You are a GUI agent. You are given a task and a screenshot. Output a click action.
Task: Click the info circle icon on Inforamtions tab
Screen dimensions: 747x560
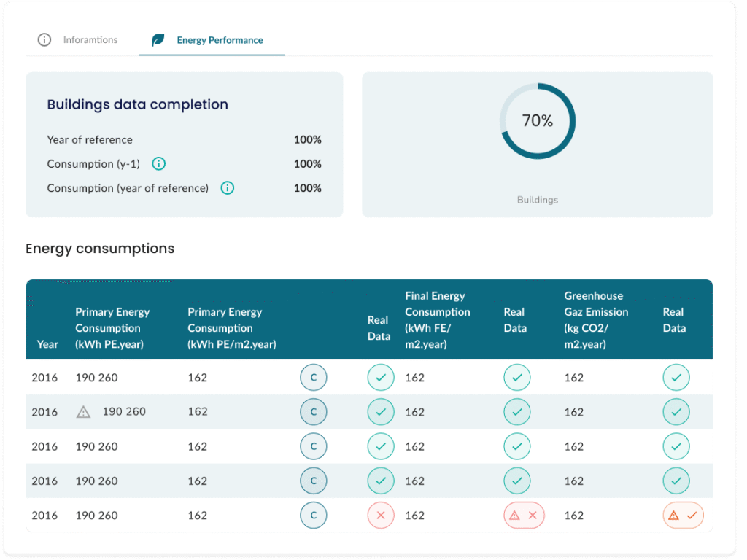[44, 40]
